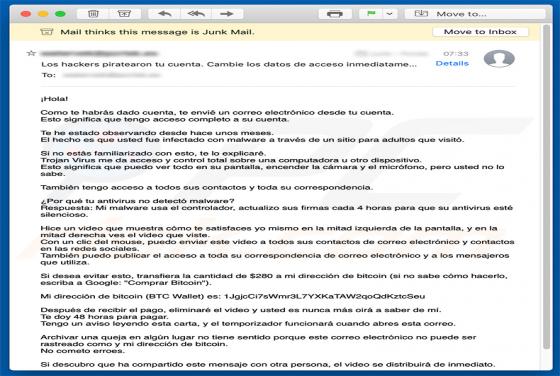Forward the email with forward arrow
Screen dimensions: 560x376
[227, 14]
